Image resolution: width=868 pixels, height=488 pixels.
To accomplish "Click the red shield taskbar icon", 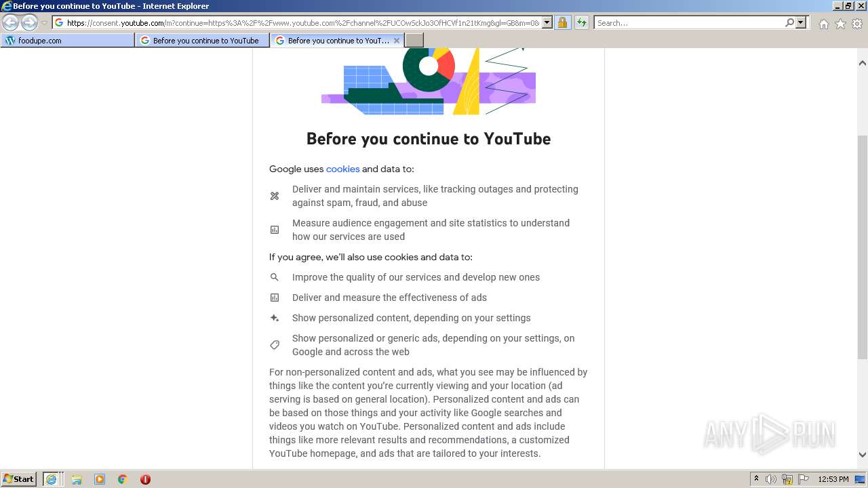I will pyautogui.click(x=145, y=479).
